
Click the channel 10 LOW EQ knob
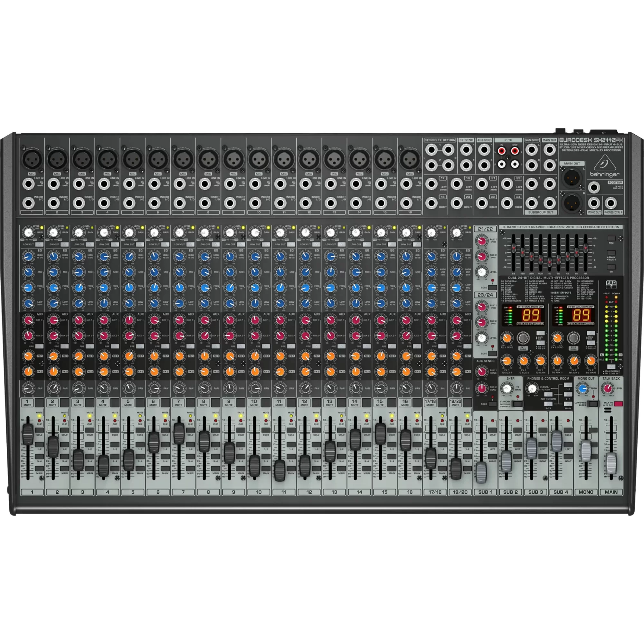click(x=255, y=303)
